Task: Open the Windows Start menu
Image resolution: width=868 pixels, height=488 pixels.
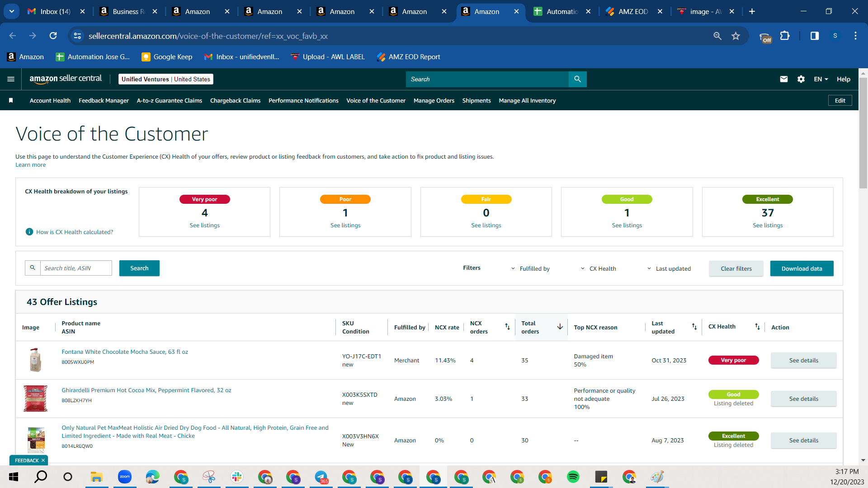Action: [x=14, y=477]
